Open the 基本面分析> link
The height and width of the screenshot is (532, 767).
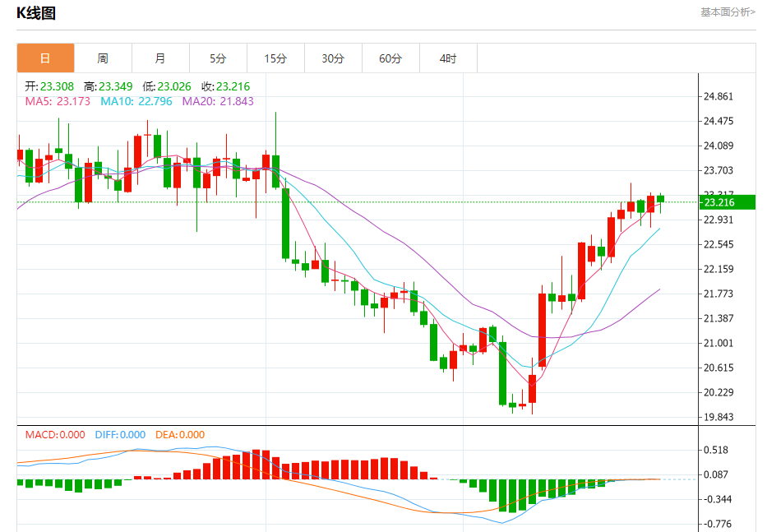click(x=728, y=12)
